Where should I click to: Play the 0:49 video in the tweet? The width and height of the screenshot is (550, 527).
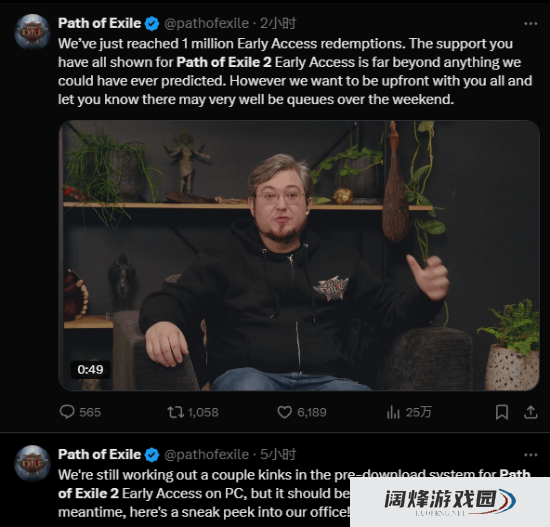pyautogui.click(x=299, y=255)
